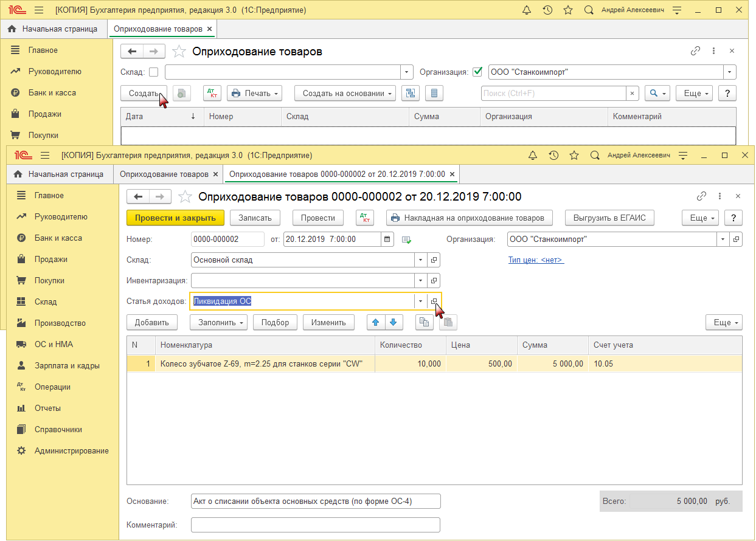Copy rows with the copy icon above table

pyautogui.click(x=425, y=322)
